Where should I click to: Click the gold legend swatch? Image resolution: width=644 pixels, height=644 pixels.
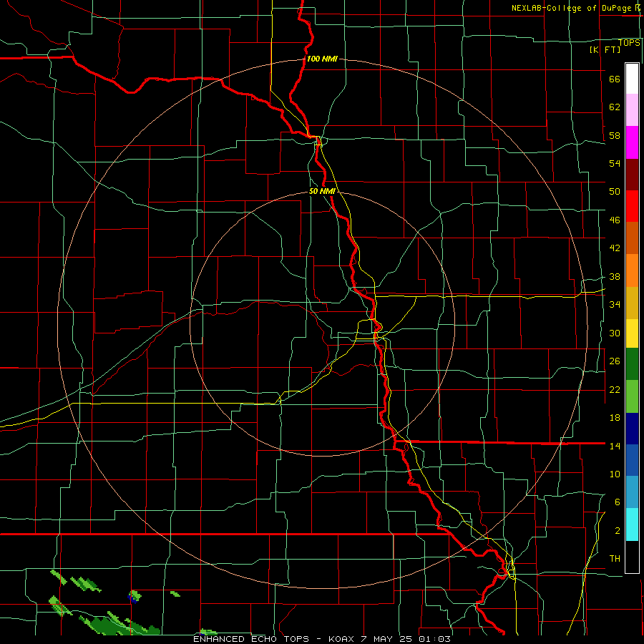click(632, 303)
